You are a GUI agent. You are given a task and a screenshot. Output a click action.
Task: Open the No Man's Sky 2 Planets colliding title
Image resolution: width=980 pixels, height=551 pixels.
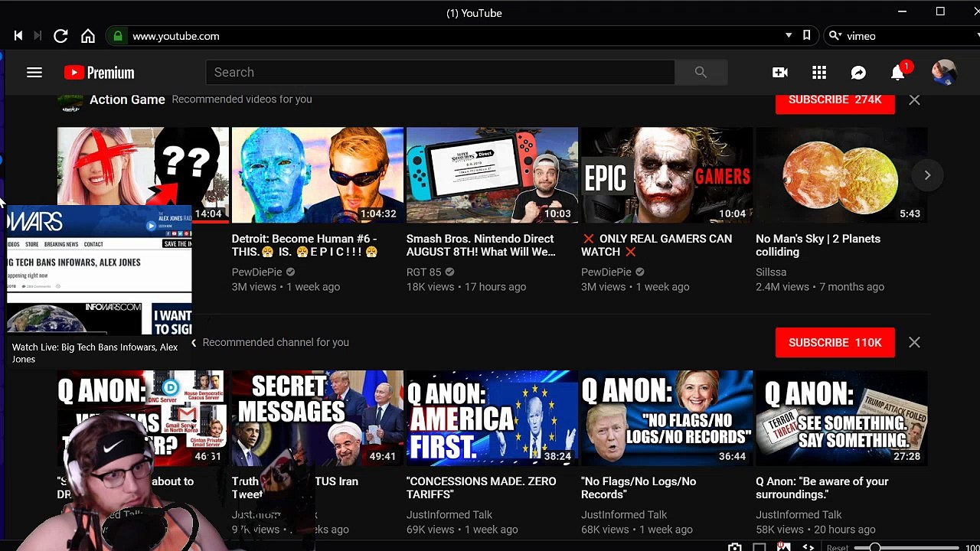click(x=818, y=245)
